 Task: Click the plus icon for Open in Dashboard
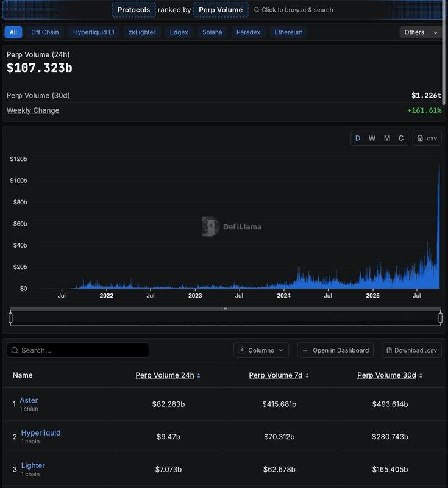click(x=305, y=350)
